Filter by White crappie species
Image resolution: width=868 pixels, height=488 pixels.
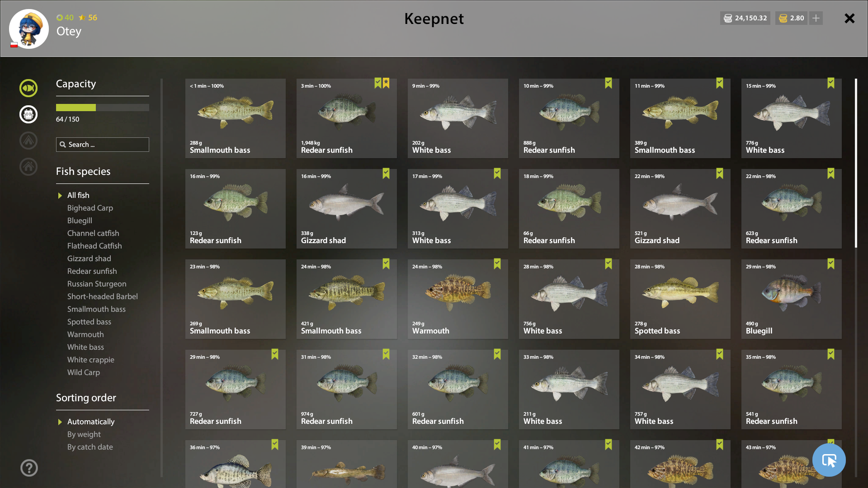(x=90, y=360)
